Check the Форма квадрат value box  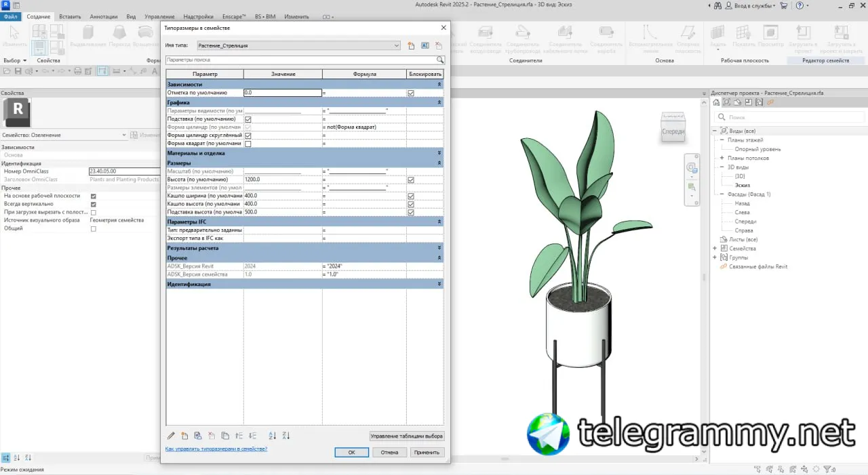click(x=248, y=144)
